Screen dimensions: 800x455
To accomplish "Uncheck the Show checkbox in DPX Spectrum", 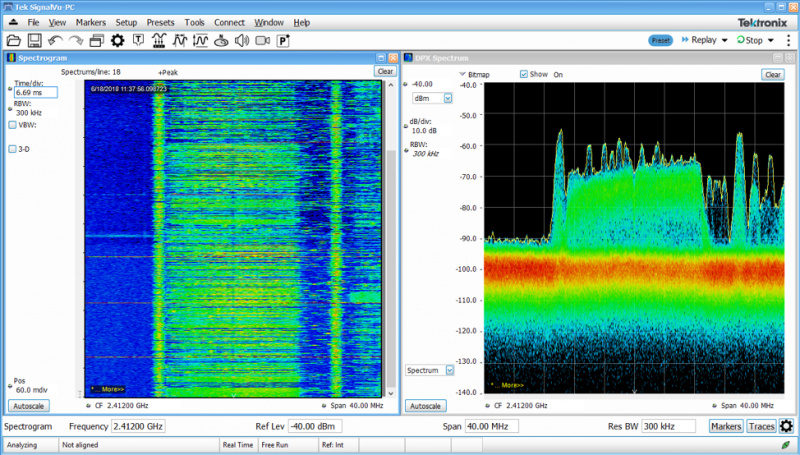I will (x=524, y=74).
